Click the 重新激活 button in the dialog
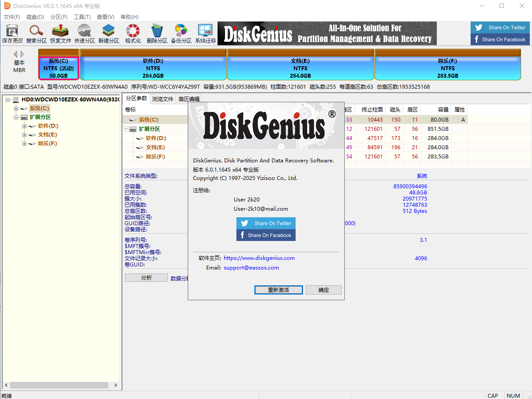Viewport: 532px width, 399px height. [x=278, y=290]
